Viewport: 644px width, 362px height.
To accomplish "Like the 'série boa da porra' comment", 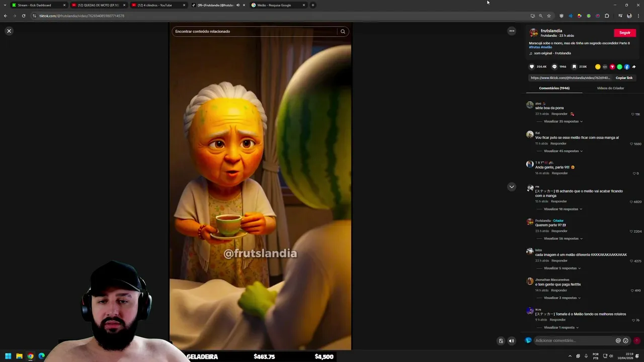I will click(x=633, y=114).
